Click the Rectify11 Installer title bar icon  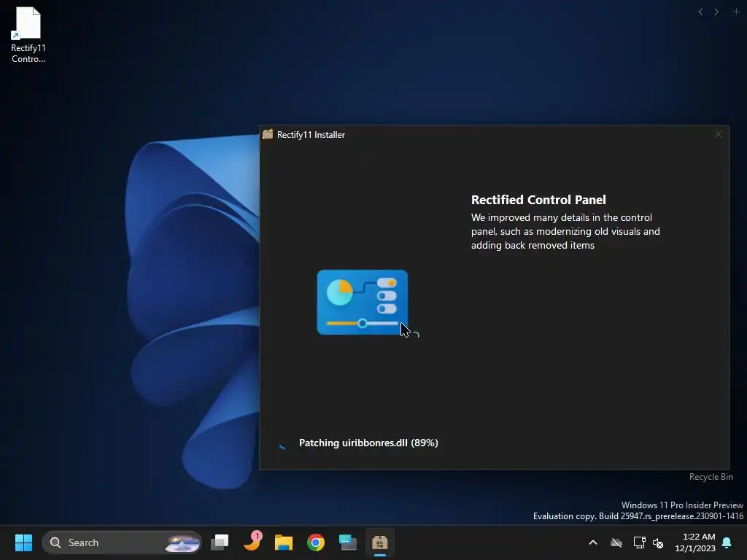click(268, 134)
